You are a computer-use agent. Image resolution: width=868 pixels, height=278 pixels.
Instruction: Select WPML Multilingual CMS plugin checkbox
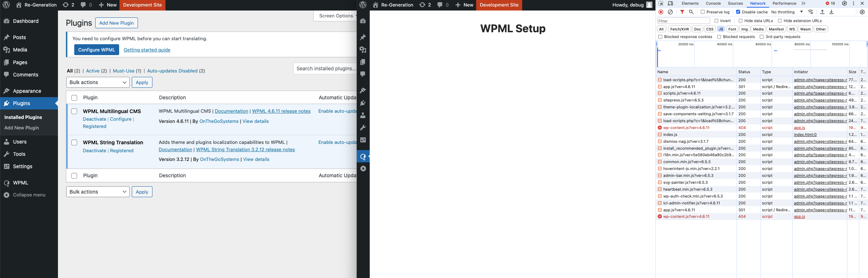click(x=74, y=111)
